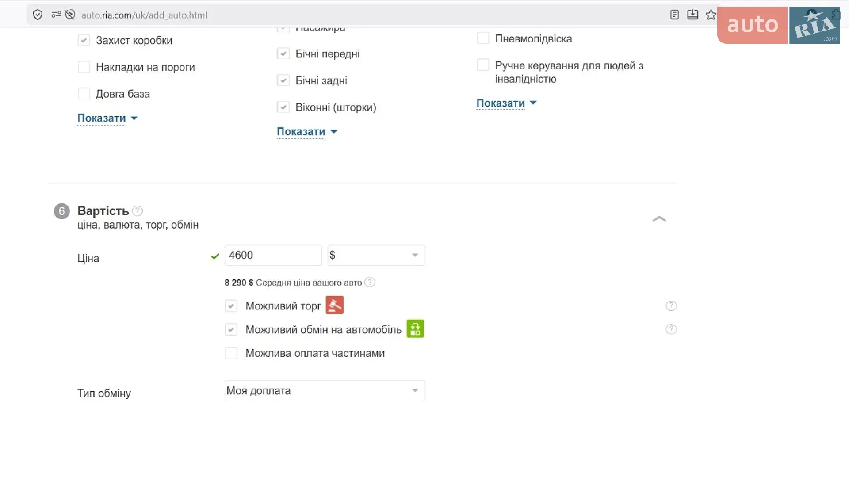849x504 pixels.
Task: Toggle reader view icon
Action: [674, 15]
